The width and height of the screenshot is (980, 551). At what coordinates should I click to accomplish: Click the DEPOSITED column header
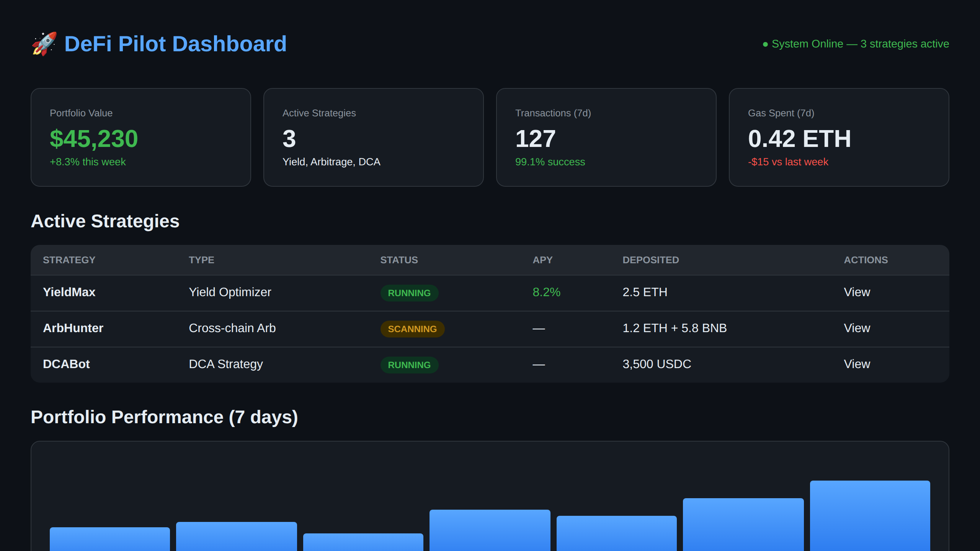click(x=651, y=260)
